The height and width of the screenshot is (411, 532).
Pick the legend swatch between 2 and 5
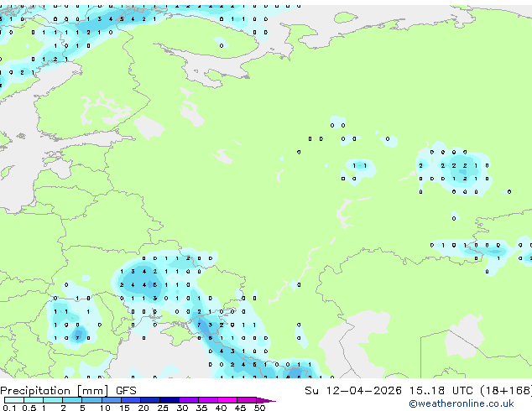click(72, 400)
